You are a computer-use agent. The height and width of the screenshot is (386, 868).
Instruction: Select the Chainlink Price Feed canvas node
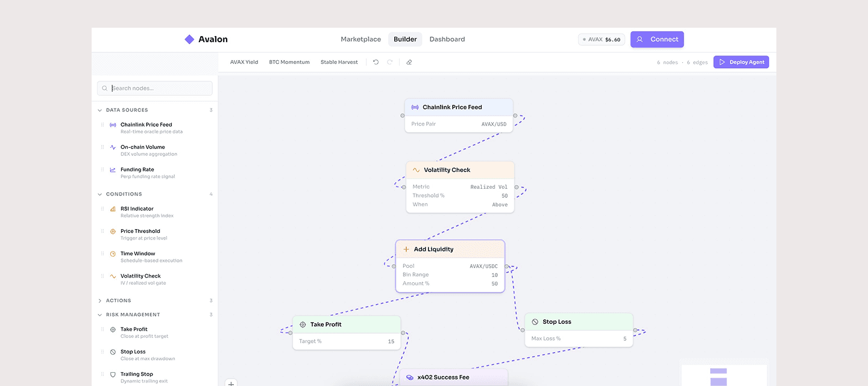click(x=459, y=115)
